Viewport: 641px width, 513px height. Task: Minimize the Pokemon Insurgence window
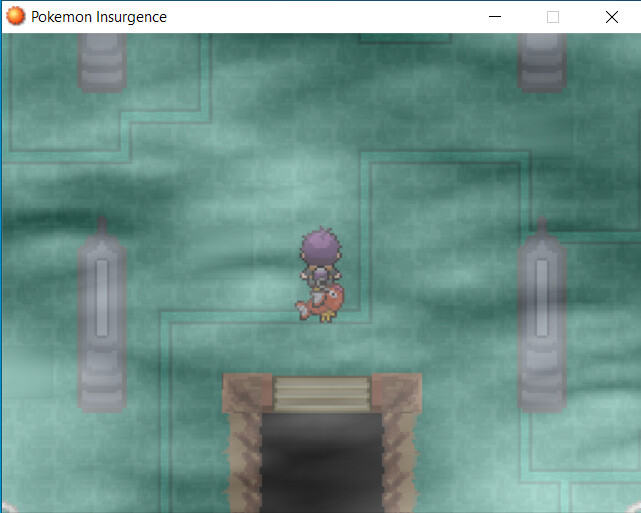coord(495,17)
